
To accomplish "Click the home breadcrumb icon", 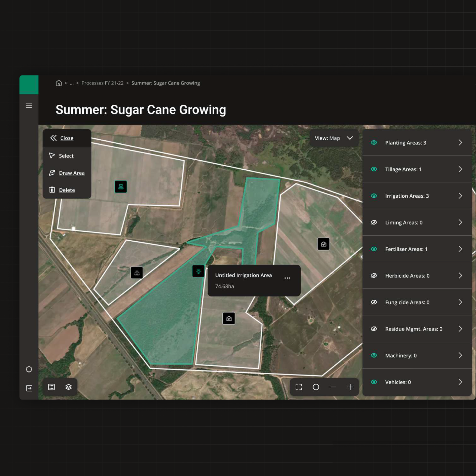I will 59,83.
